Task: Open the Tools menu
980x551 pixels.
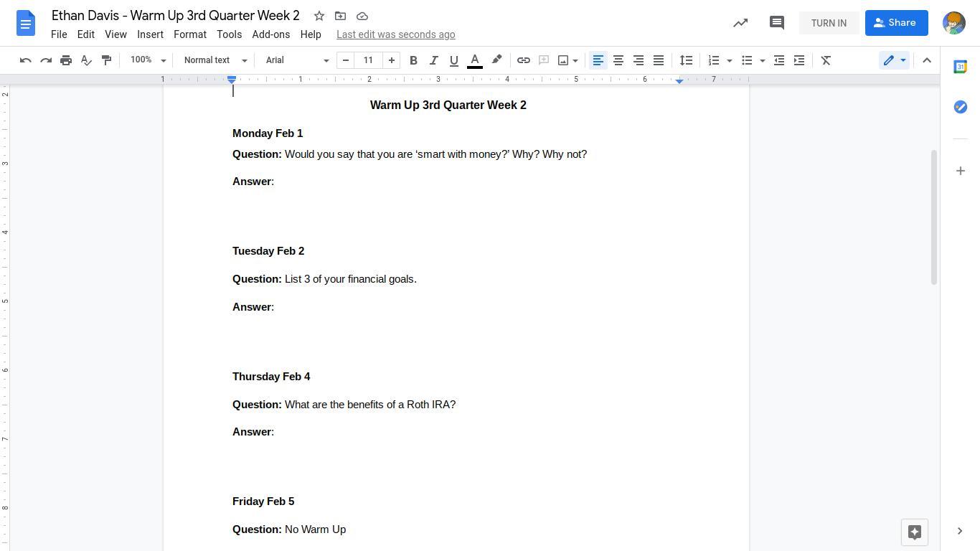Action: (x=230, y=34)
